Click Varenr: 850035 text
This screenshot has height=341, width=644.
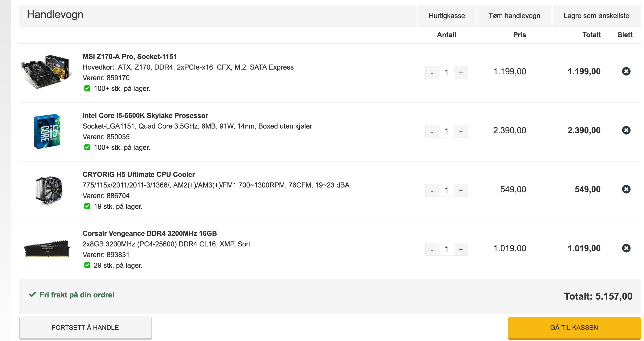(x=106, y=137)
